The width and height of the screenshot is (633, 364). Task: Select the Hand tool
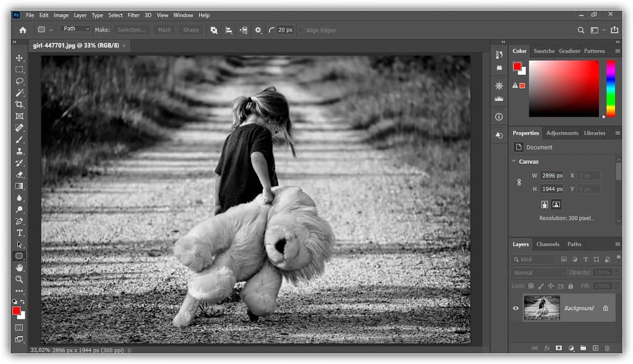pyautogui.click(x=19, y=268)
